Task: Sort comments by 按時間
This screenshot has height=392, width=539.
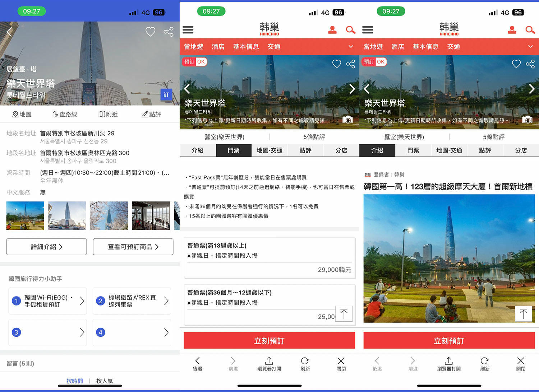Action: (74, 381)
